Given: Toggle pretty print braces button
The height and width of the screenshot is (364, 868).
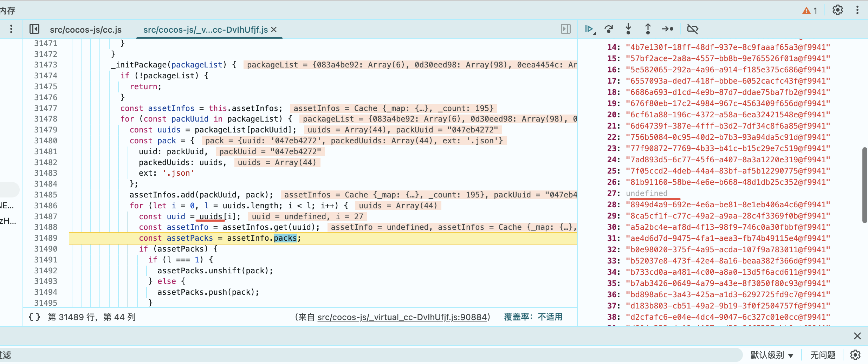Looking at the screenshot, I should (x=34, y=317).
